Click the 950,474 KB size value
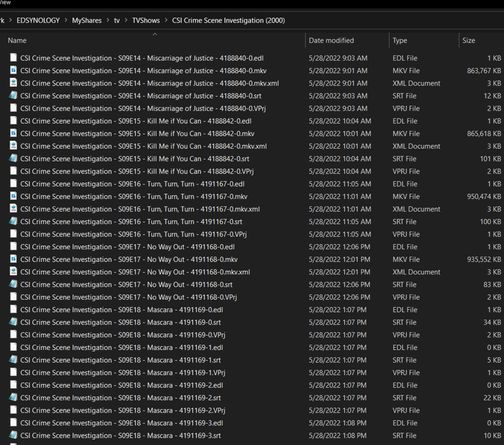The image size is (504, 445). [484, 196]
